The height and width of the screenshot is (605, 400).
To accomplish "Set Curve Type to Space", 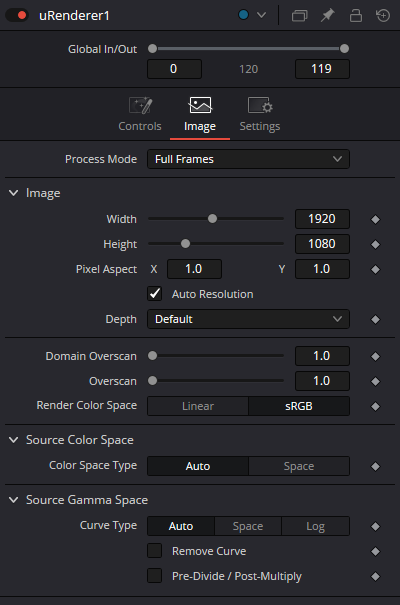I will click(248, 526).
